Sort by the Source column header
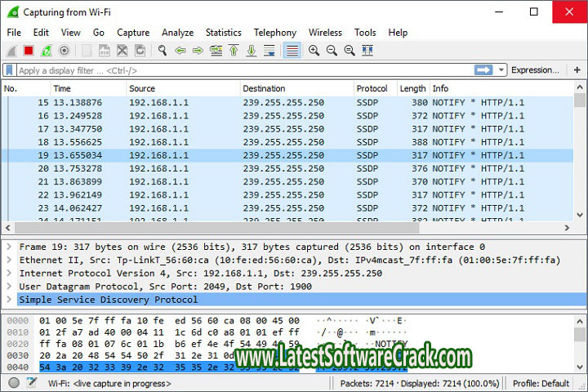Screen dimensions: 588x392 coord(184,88)
